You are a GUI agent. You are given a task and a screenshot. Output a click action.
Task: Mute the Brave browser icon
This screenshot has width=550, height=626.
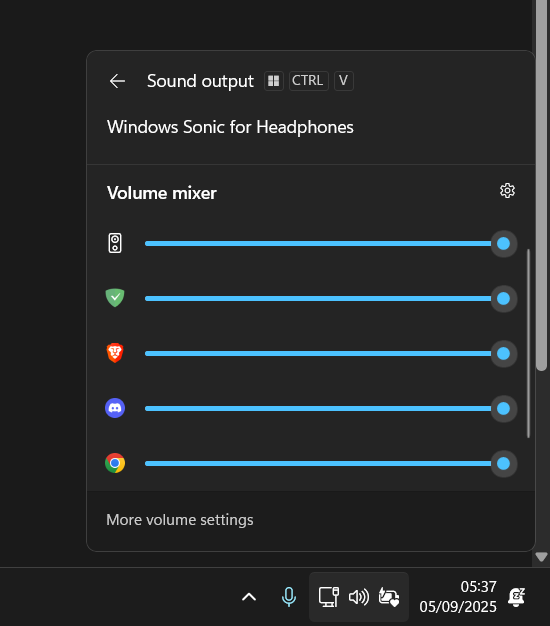pyautogui.click(x=115, y=353)
